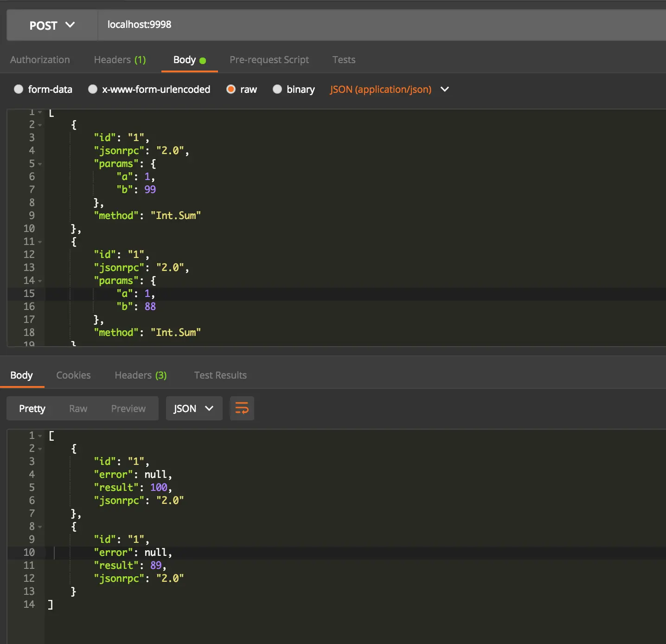Click the "b": 88 line in request body

[136, 306]
